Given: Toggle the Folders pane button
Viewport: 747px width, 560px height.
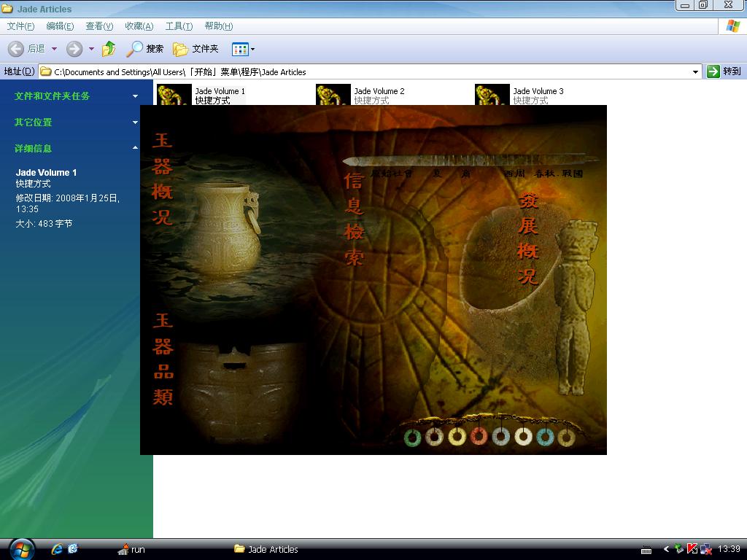Looking at the screenshot, I should coord(196,49).
